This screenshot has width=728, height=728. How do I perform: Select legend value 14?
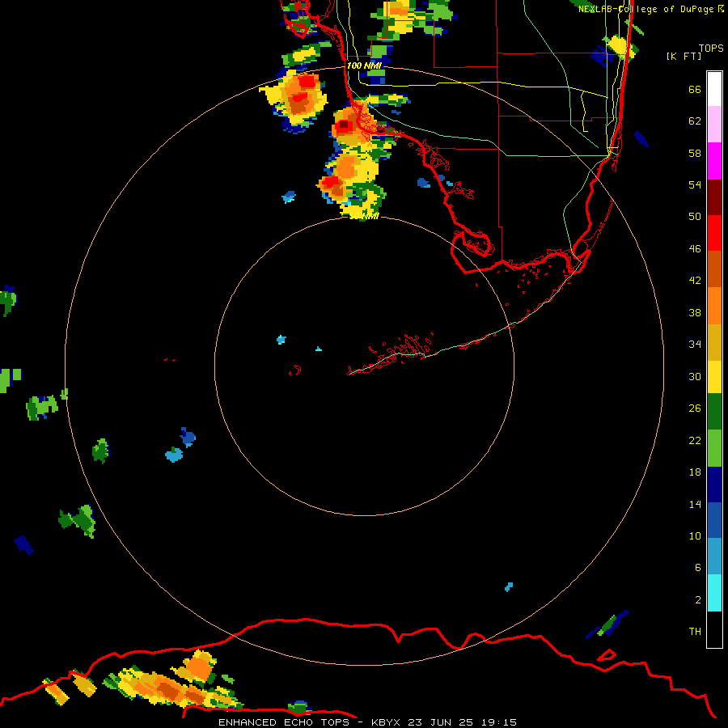pyautogui.click(x=695, y=504)
